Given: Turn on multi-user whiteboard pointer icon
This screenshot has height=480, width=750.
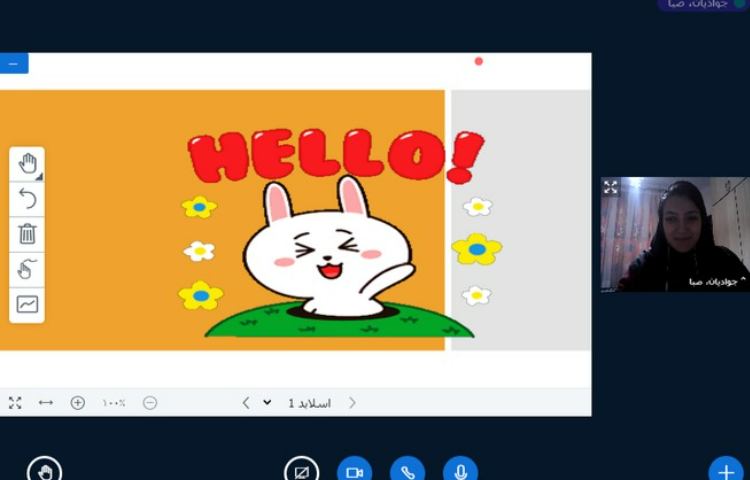Looking at the screenshot, I should pyautogui.click(x=27, y=269).
